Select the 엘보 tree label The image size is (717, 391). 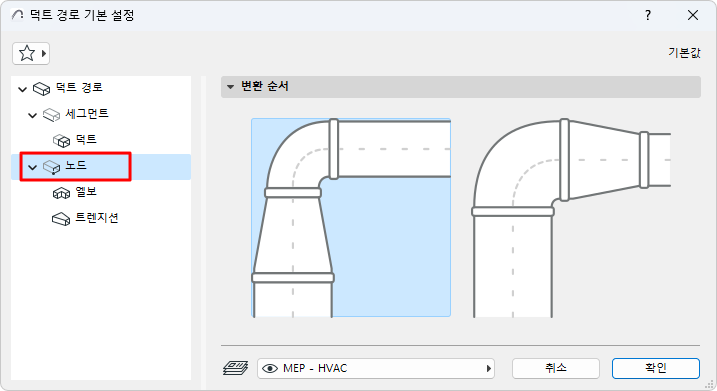pyautogui.click(x=86, y=191)
